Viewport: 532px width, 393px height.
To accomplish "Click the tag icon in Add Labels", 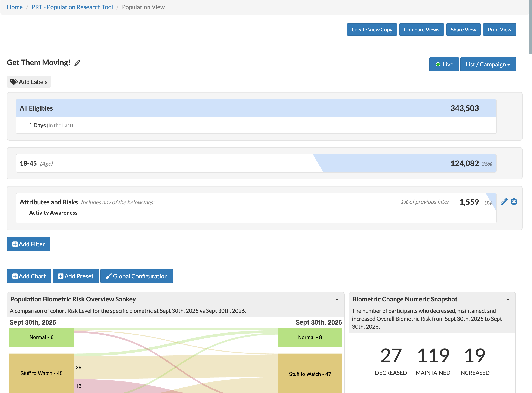I will tap(14, 82).
